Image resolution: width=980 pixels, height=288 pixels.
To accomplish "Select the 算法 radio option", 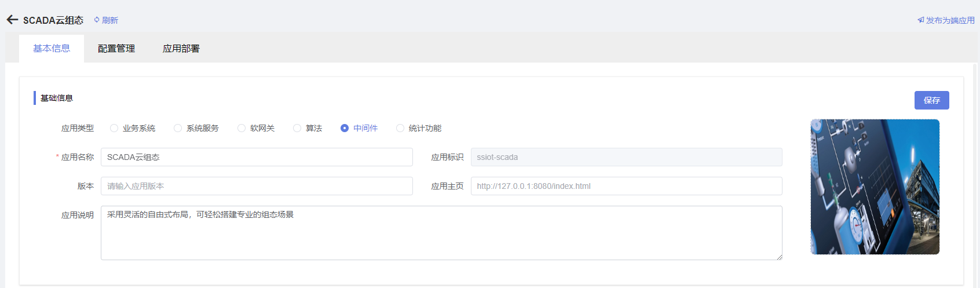I will 297,128.
